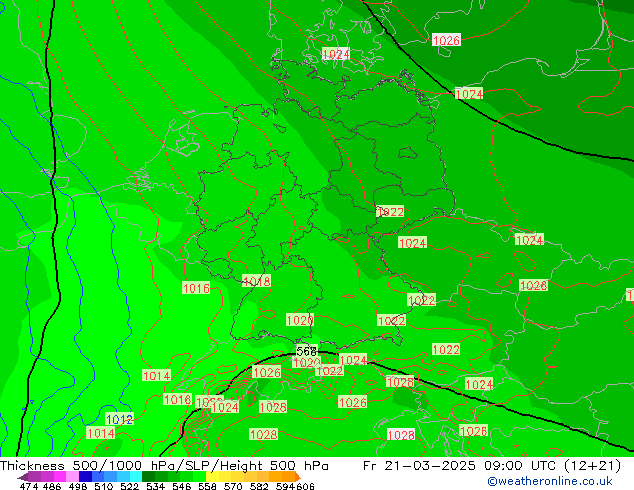Screen dimensions: 634x490
Task: Click the 546 legend value
Action: pos(181,486)
